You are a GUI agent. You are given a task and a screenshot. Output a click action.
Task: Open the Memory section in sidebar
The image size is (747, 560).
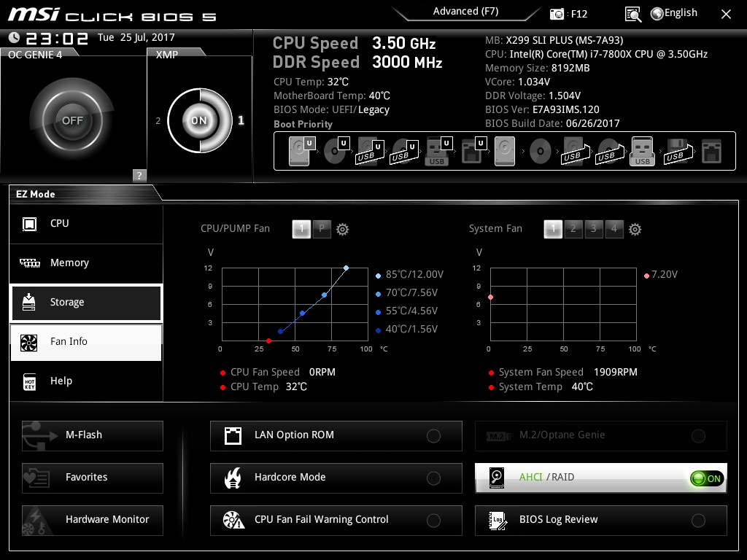[86, 262]
